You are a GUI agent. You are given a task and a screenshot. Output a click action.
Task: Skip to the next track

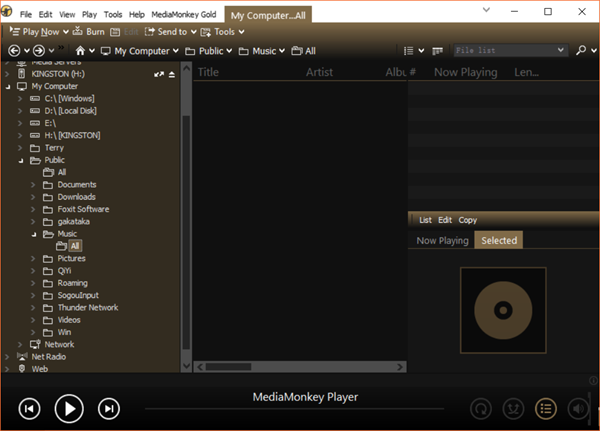coord(109,409)
